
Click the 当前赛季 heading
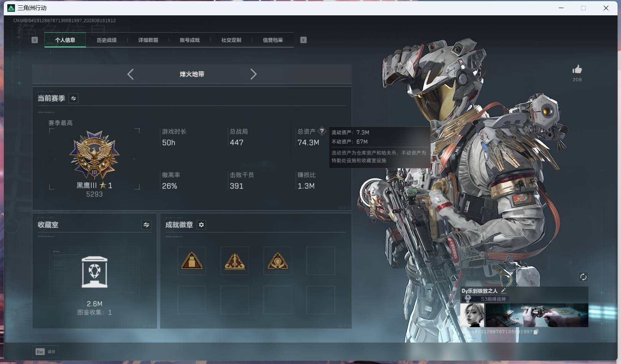point(51,98)
